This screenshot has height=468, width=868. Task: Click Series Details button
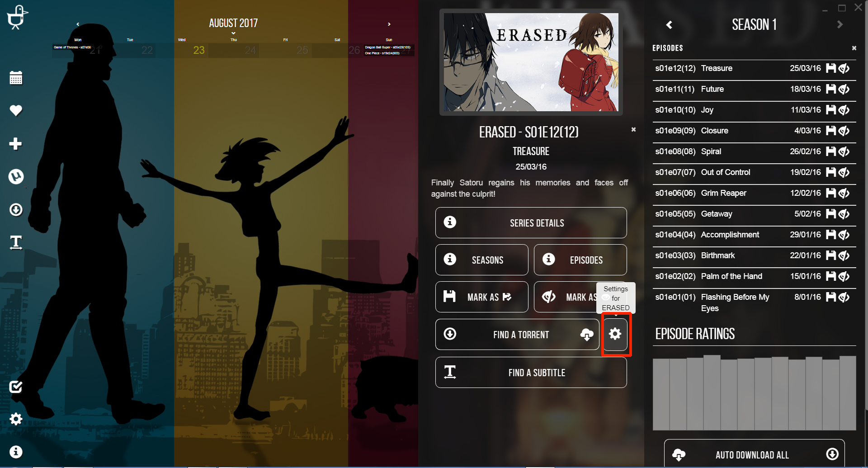[531, 223]
